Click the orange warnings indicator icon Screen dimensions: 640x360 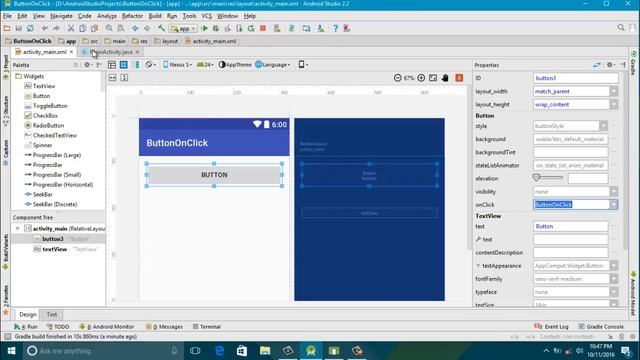pyautogui.click(x=459, y=78)
